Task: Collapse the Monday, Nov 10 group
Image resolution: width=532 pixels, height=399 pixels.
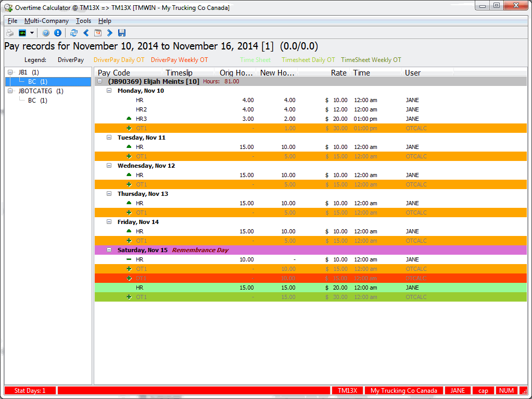Action: 109,91
